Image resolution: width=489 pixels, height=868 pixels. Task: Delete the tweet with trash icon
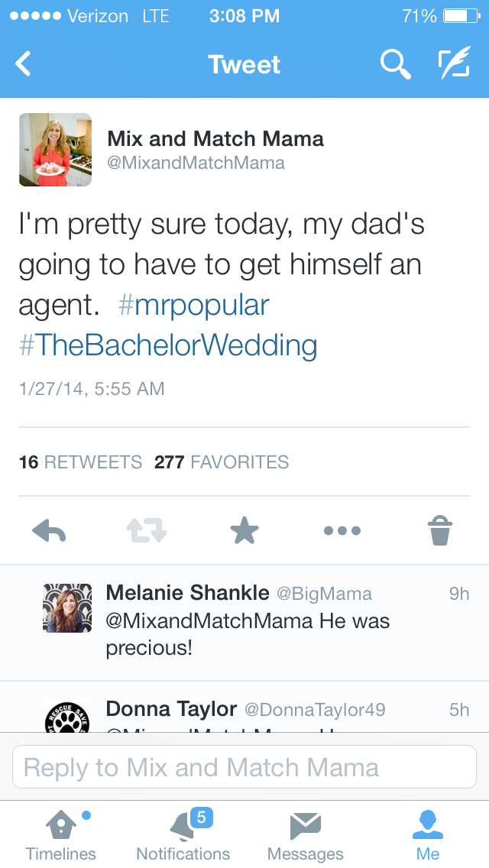tap(440, 530)
